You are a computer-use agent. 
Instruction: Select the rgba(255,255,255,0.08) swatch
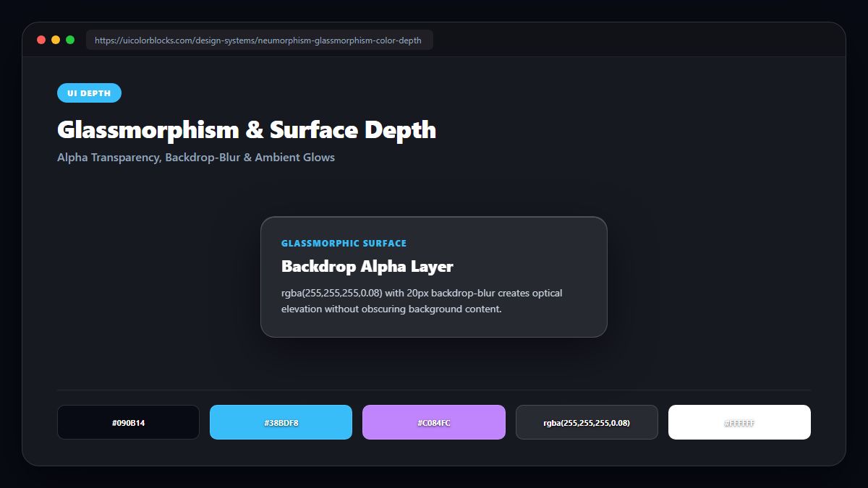pos(587,422)
